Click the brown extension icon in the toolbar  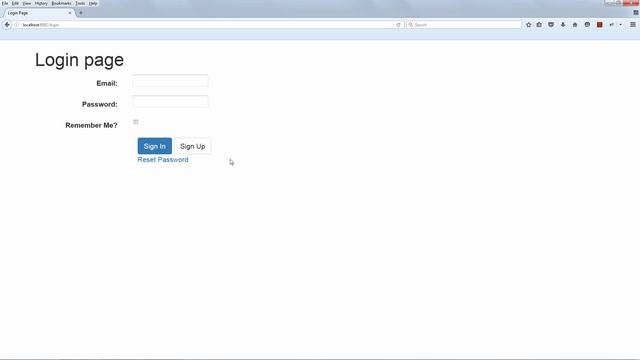[x=600, y=25]
